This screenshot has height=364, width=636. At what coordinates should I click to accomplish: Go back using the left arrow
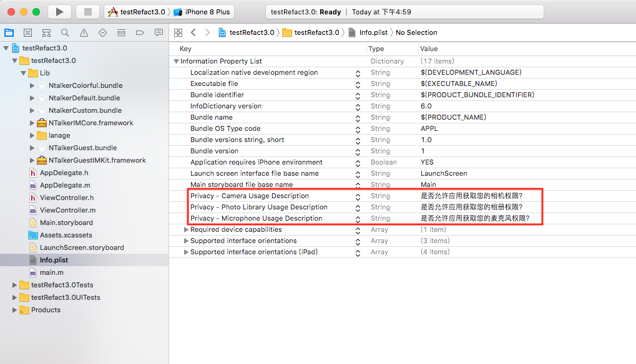tap(193, 32)
